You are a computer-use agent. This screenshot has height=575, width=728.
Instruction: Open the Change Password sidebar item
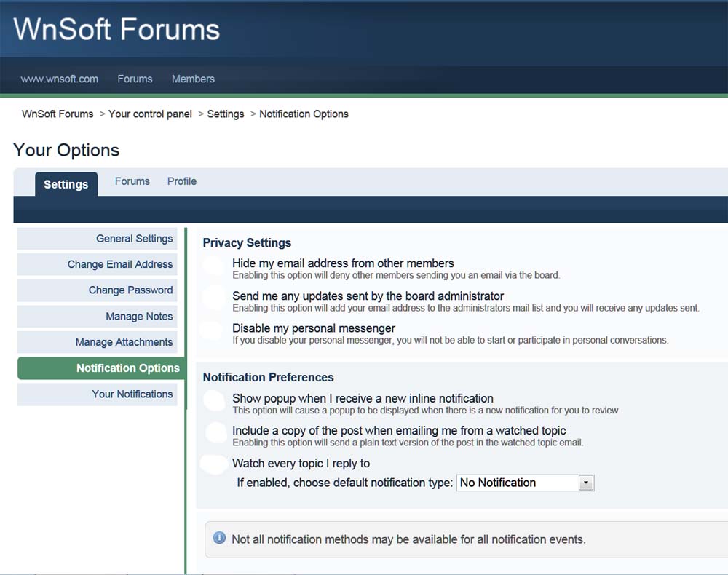point(130,290)
